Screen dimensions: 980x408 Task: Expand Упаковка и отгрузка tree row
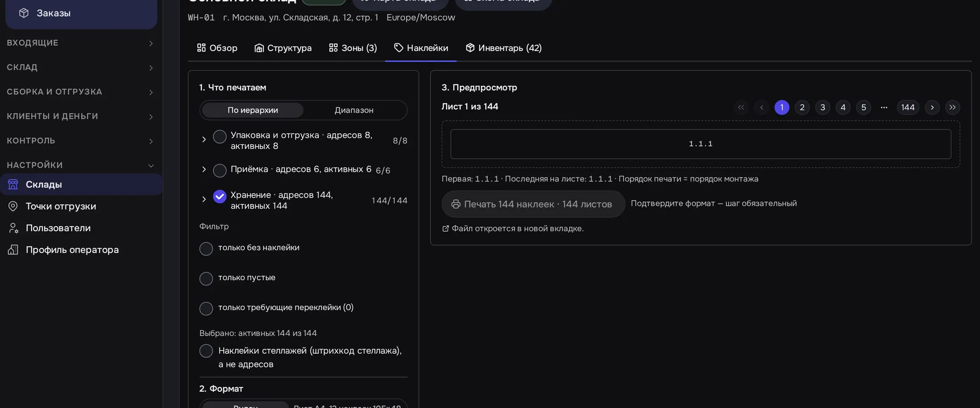[x=204, y=139]
